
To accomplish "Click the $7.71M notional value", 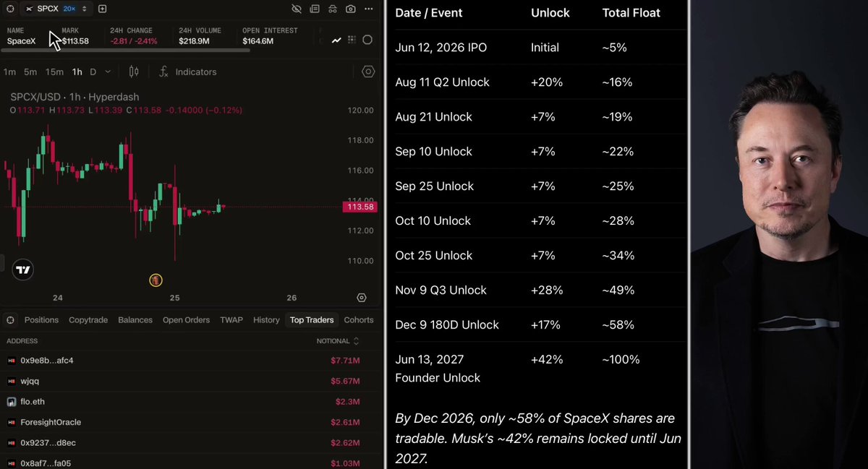I will (345, 361).
